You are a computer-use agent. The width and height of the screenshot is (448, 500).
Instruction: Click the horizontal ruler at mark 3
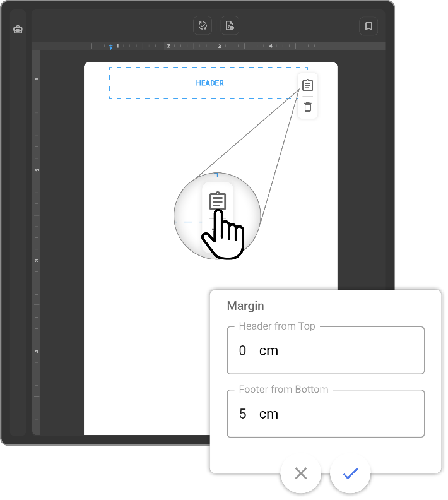pos(220,46)
